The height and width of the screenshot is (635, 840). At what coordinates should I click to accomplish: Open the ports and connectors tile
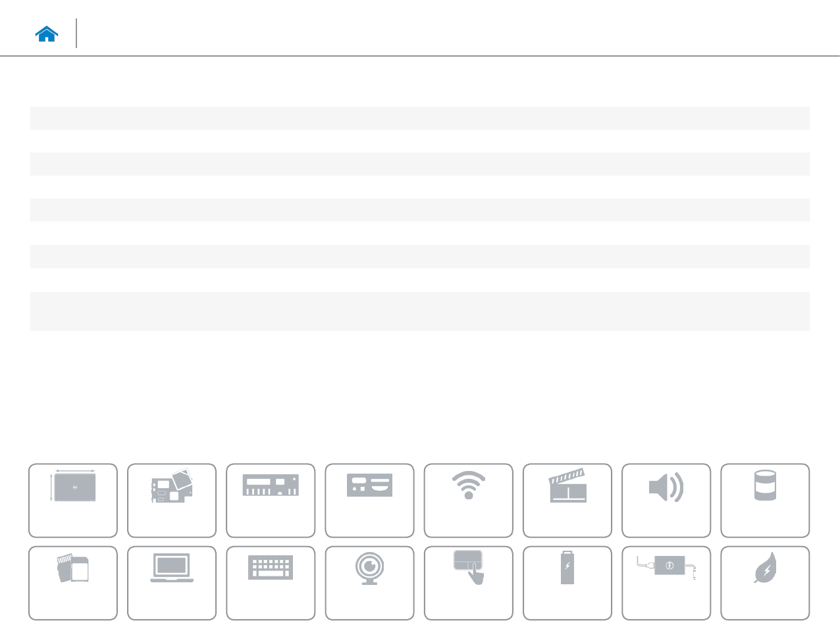coord(369,501)
